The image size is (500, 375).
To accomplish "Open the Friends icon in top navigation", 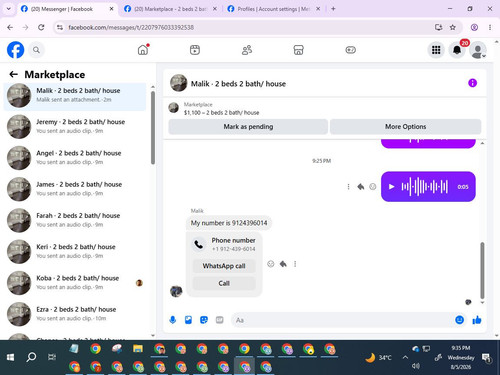I will (247, 50).
